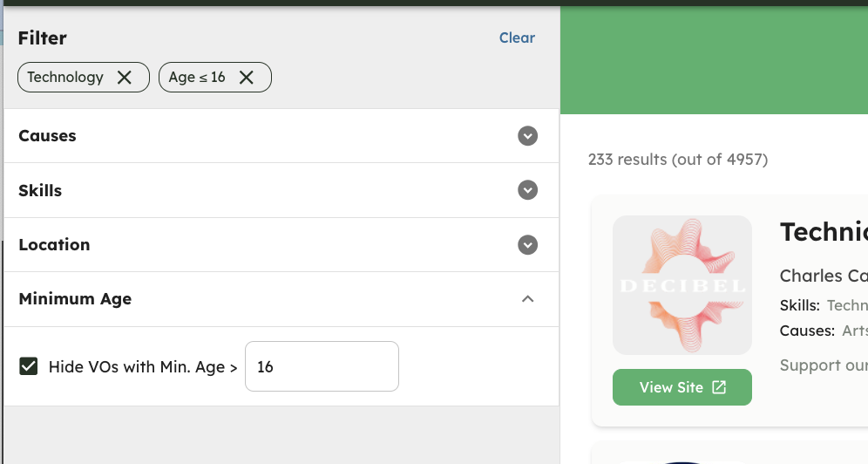The width and height of the screenshot is (868, 464).
Task: Click the Skills section heading
Action: [x=40, y=190]
